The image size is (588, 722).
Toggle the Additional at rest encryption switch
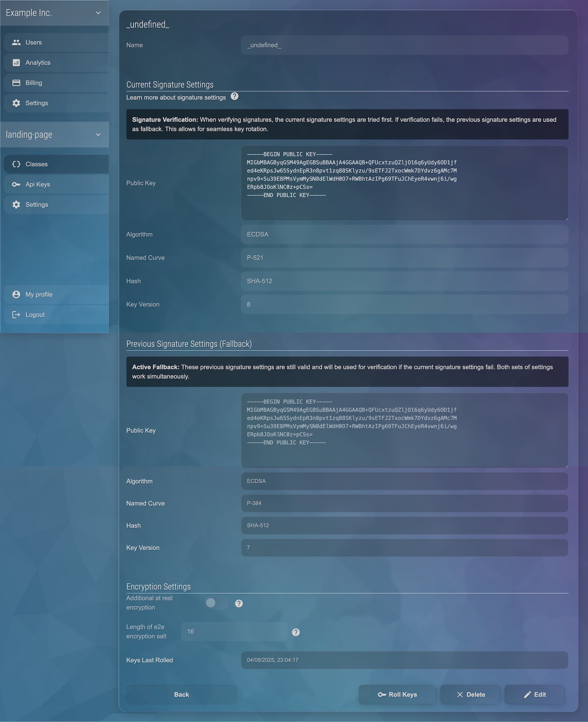coord(216,603)
